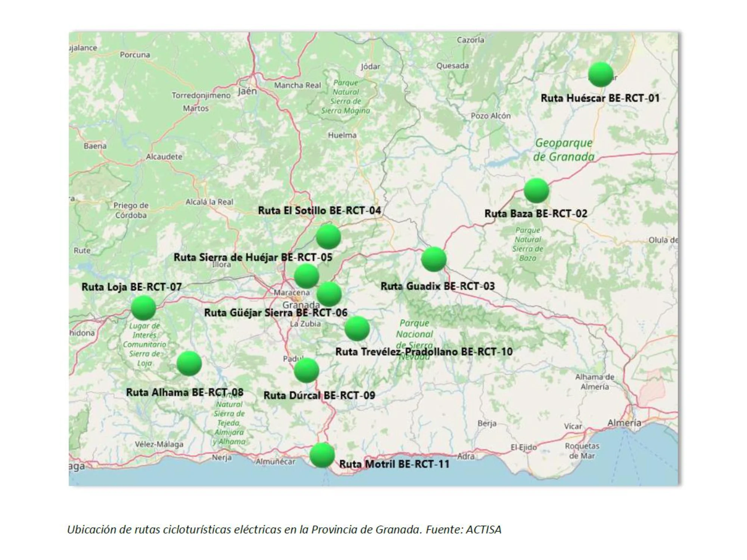Screen dimensions: 747x560
Task: Click the Geoparque de Granada map label
Action: (563, 150)
